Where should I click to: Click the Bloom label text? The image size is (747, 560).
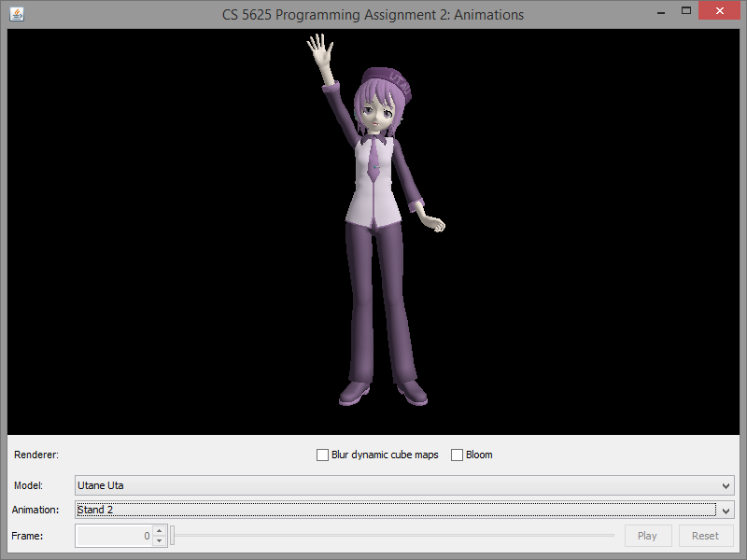tap(479, 455)
